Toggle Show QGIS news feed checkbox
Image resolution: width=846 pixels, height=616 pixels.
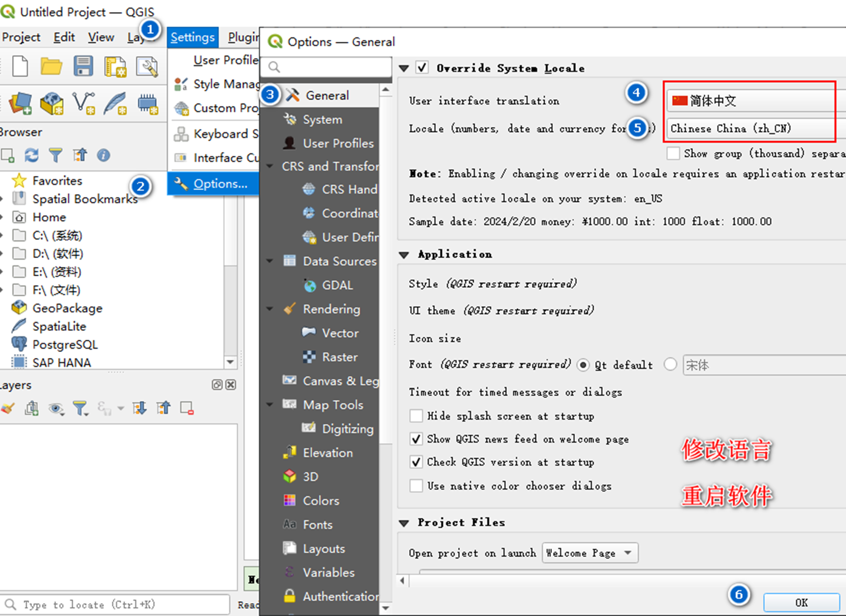tap(416, 439)
